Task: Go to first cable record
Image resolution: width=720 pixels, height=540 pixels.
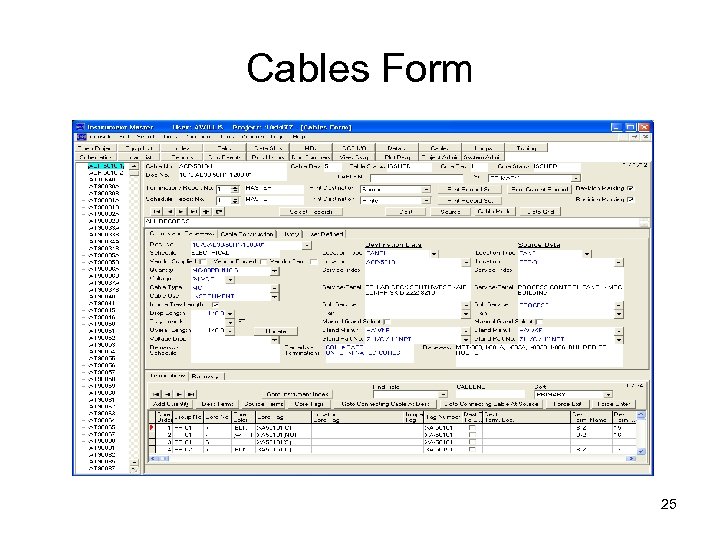Action: [x=157, y=212]
